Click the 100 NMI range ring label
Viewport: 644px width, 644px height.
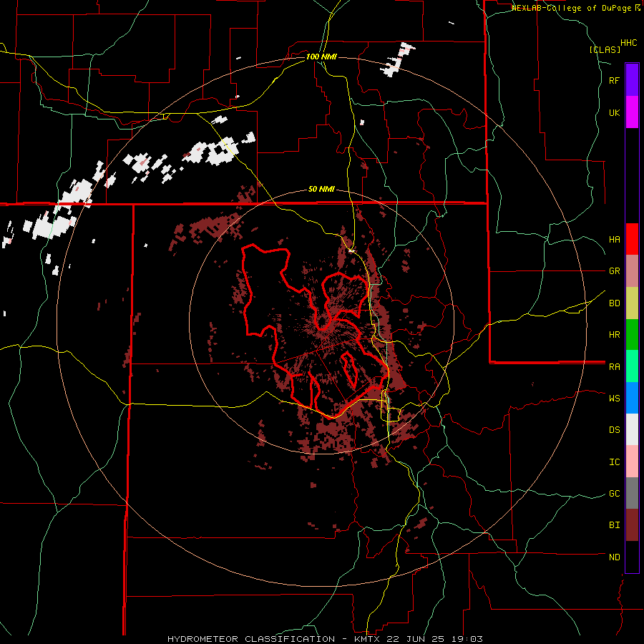[x=321, y=57]
